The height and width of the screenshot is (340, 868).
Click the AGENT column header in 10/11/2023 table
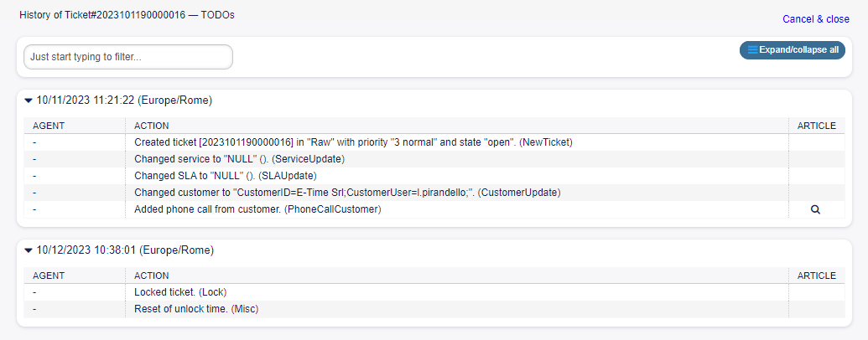[49, 126]
